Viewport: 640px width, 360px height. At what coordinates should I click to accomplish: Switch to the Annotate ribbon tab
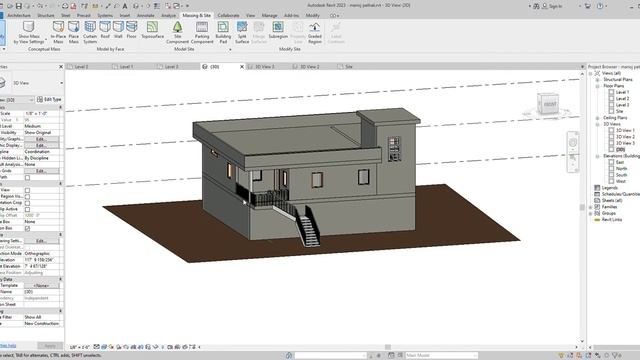coord(145,16)
